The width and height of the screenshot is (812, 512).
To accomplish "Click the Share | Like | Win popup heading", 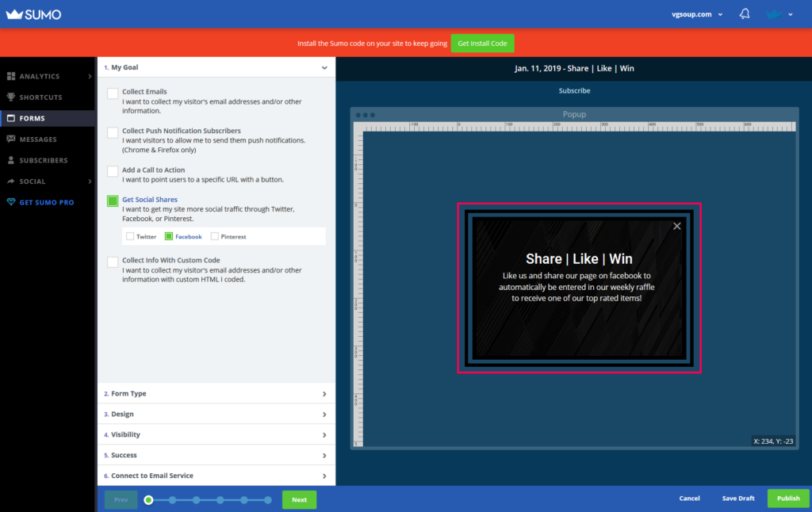I will [x=579, y=259].
